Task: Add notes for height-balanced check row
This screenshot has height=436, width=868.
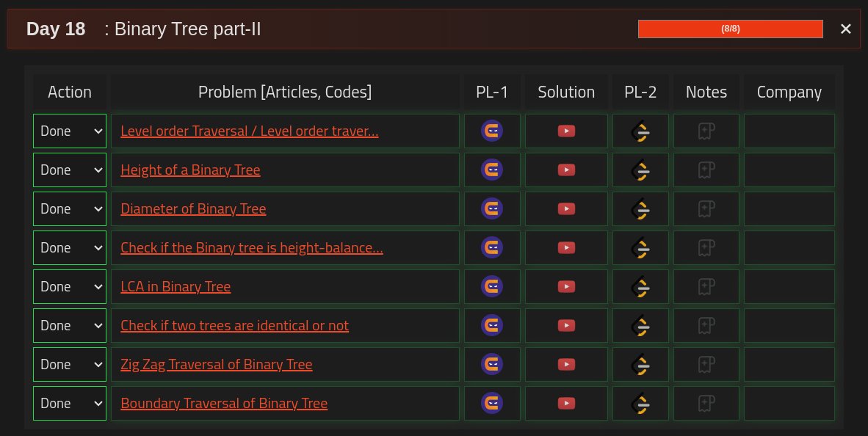Action: pyautogui.click(x=706, y=248)
